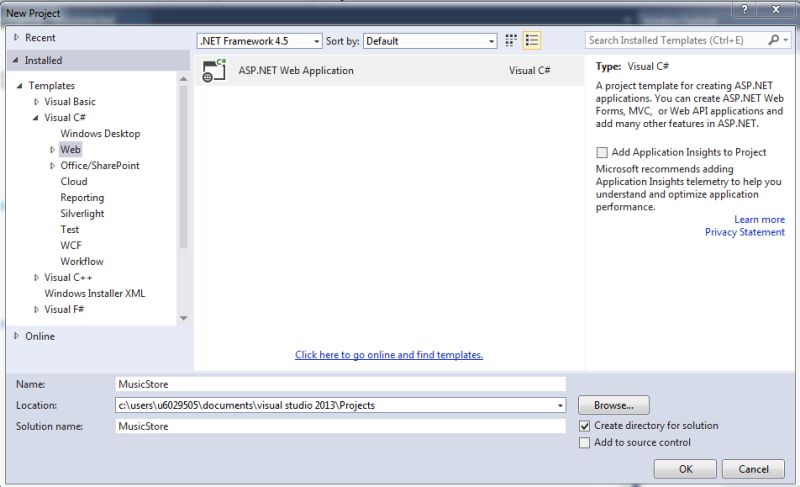Click the Cancel button

753,469
